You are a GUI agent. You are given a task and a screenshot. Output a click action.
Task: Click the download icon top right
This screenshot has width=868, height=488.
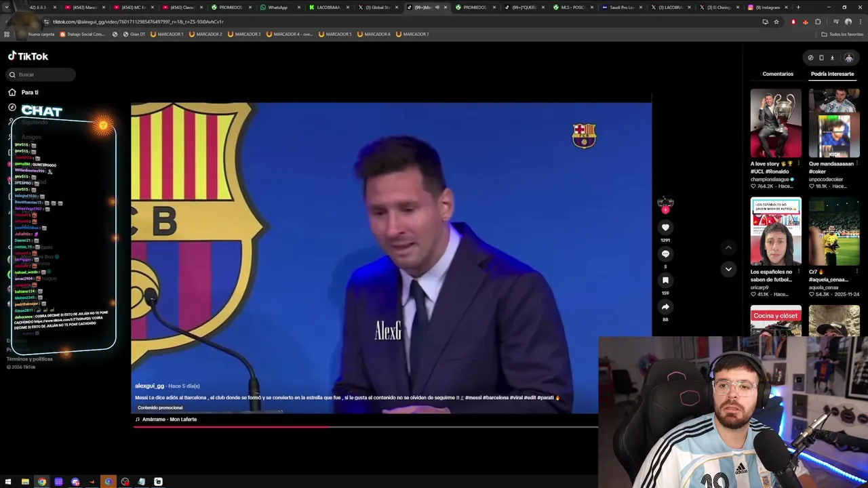point(832,58)
